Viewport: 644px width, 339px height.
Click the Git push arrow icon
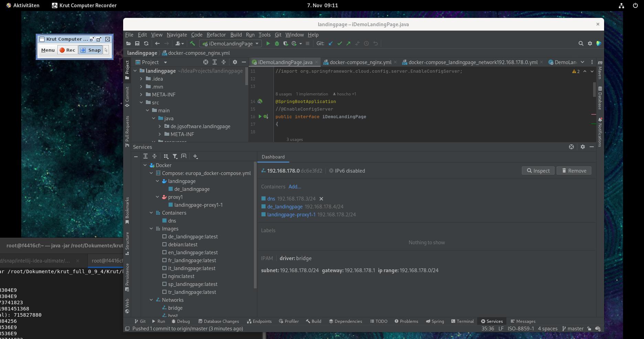[x=348, y=43]
